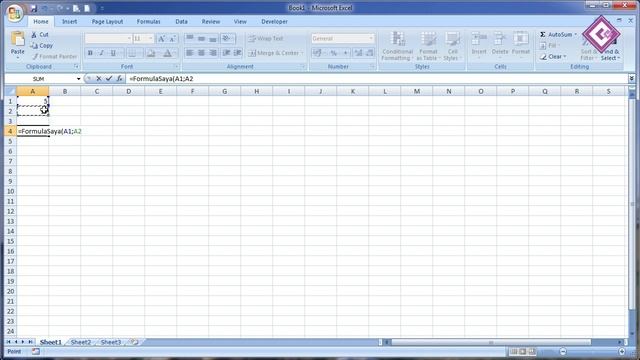Cut the selection with Cut icon

coord(40,35)
